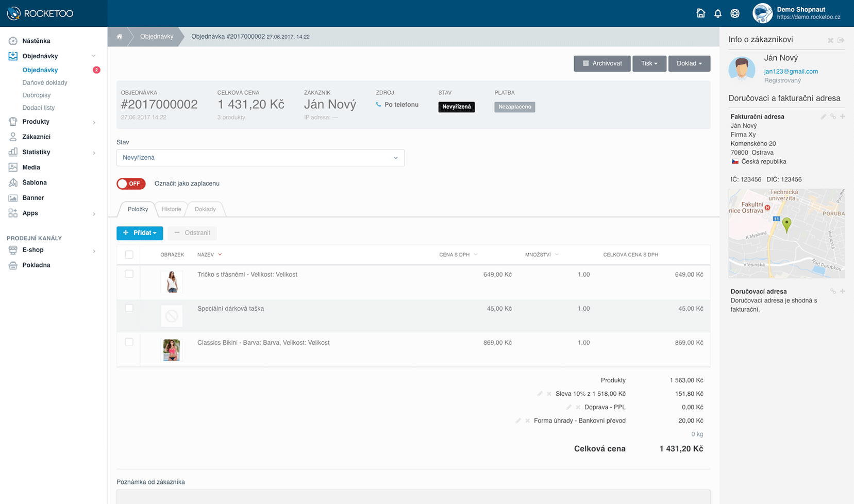
Task: Open the Stav dropdown showing Nevyřízená
Action: click(260, 158)
